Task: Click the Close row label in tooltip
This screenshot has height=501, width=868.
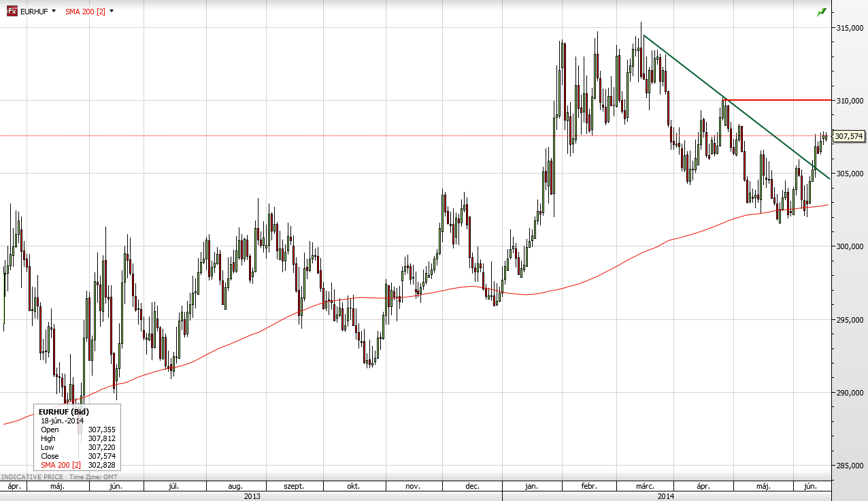Action: (x=50, y=456)
